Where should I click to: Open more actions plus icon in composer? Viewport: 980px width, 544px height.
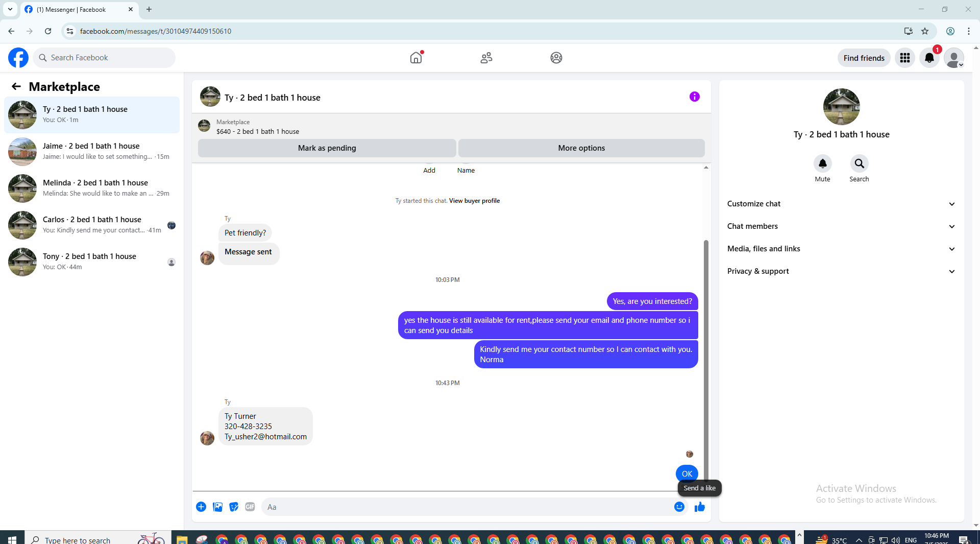201,507
